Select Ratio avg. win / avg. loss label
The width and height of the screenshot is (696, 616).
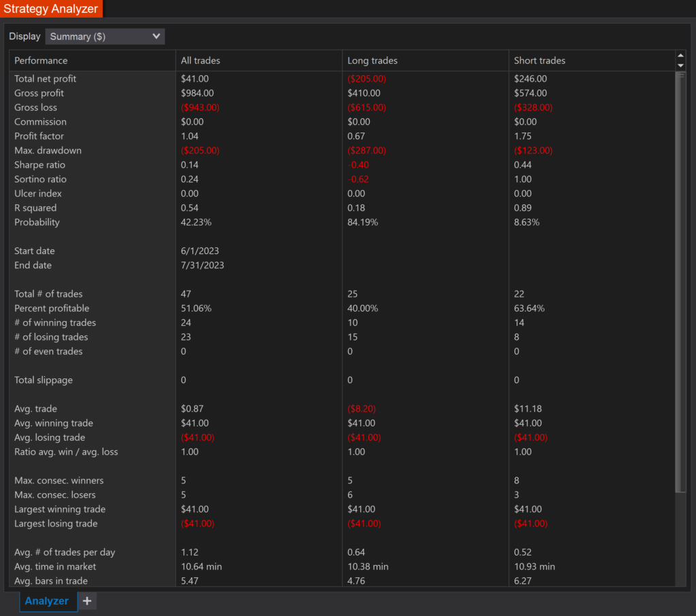[66, 452]
